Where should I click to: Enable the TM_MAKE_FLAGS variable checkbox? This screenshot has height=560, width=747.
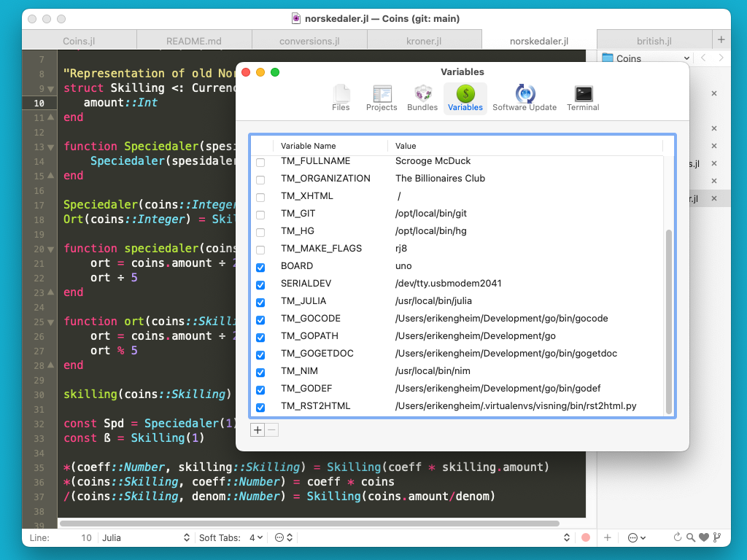point(260,250)
